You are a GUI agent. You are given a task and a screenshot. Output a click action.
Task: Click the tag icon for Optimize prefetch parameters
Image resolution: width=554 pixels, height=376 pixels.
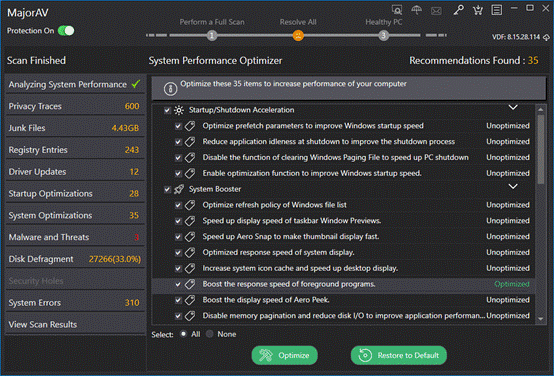190,126
